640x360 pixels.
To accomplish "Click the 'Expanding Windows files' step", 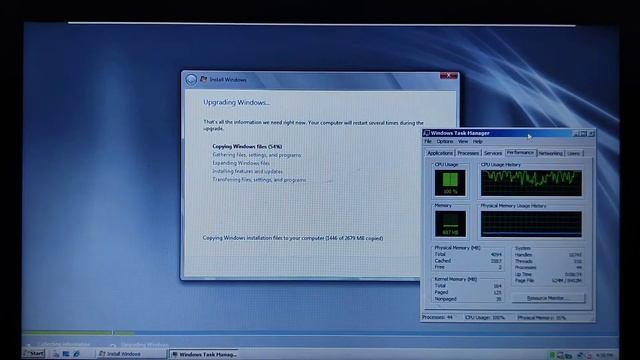I will tap(241, 163).
